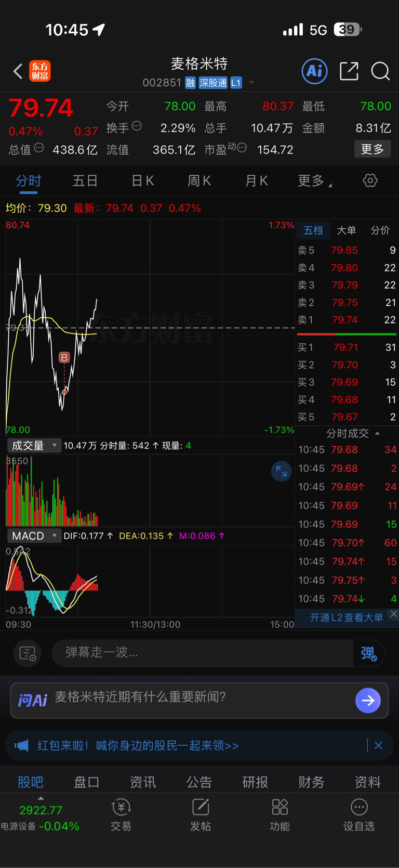This screenshot has height=868, width=399.
Task: Open the 东方财富 orange logo
Action: click(x=40, y=71)
